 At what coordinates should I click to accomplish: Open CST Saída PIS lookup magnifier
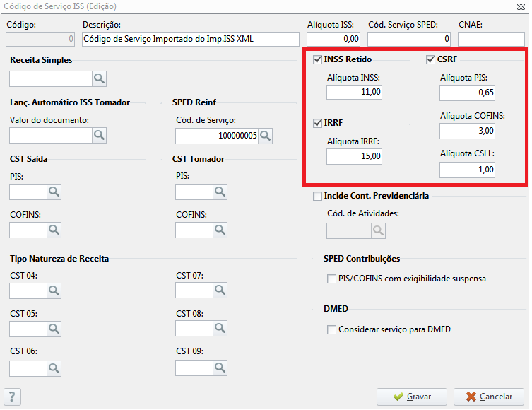(x=54, y=192)
